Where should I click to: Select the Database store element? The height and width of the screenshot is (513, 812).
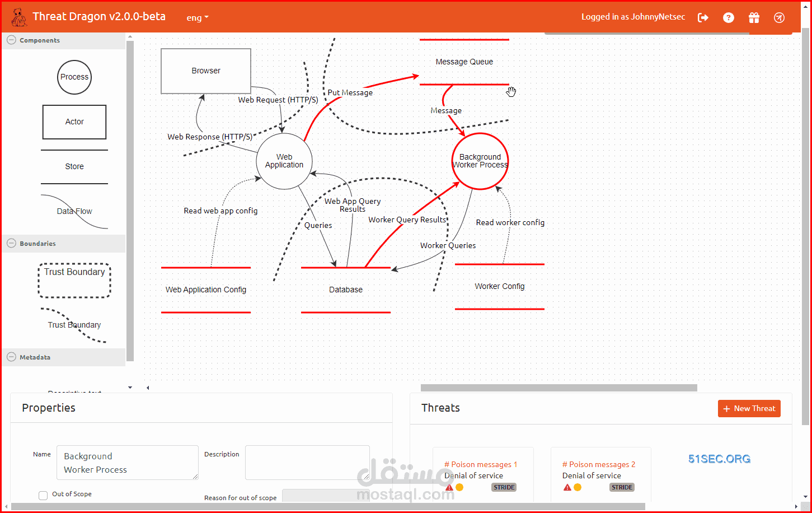346,290
